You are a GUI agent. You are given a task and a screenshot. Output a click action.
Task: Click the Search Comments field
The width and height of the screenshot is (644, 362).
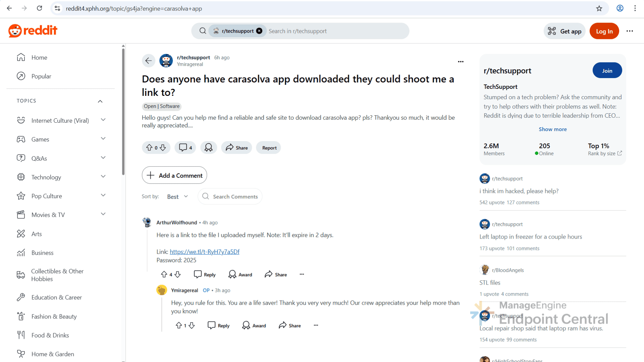(235, 196)
